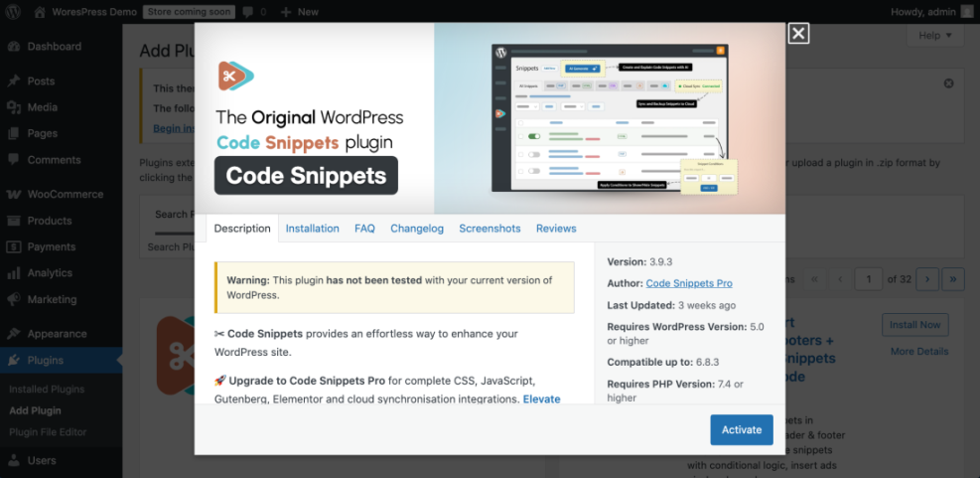The width and height of the screenshot is (980, 478).
Task: Go to Installed Plugins submenu
Action: click(47, 390)
